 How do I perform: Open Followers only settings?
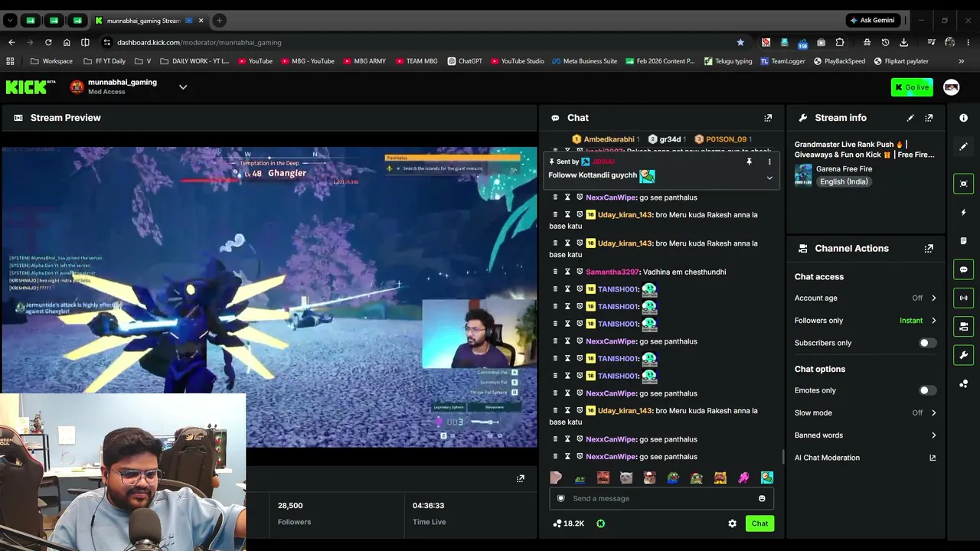(865, 321)
